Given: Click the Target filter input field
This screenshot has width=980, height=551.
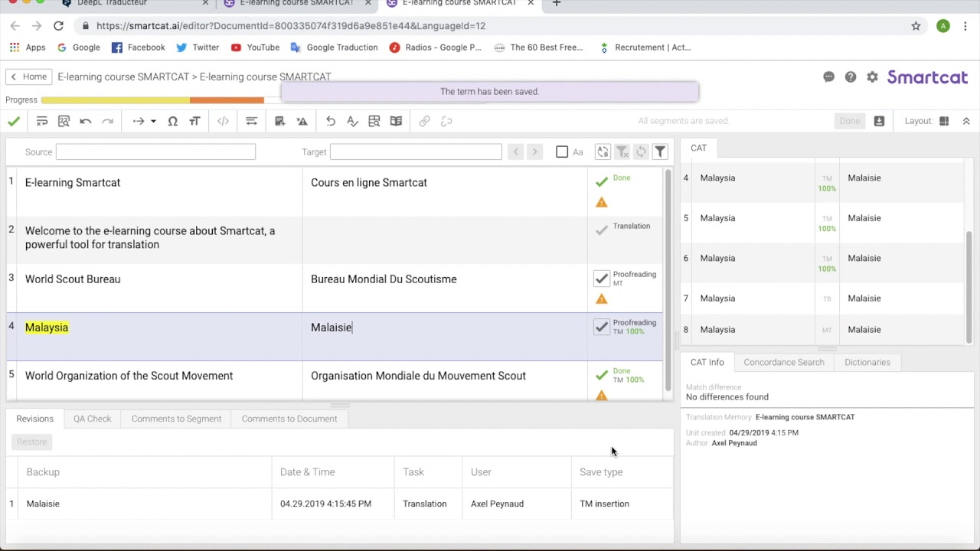Looking at the screenshot, I should tap(416, 152).
